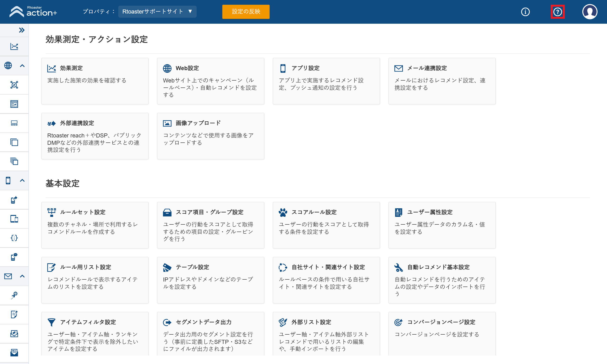Screen dimensions: 607x364
Task: Click the bottom mail template sidebar icon
Action: [x=14, y=353]
